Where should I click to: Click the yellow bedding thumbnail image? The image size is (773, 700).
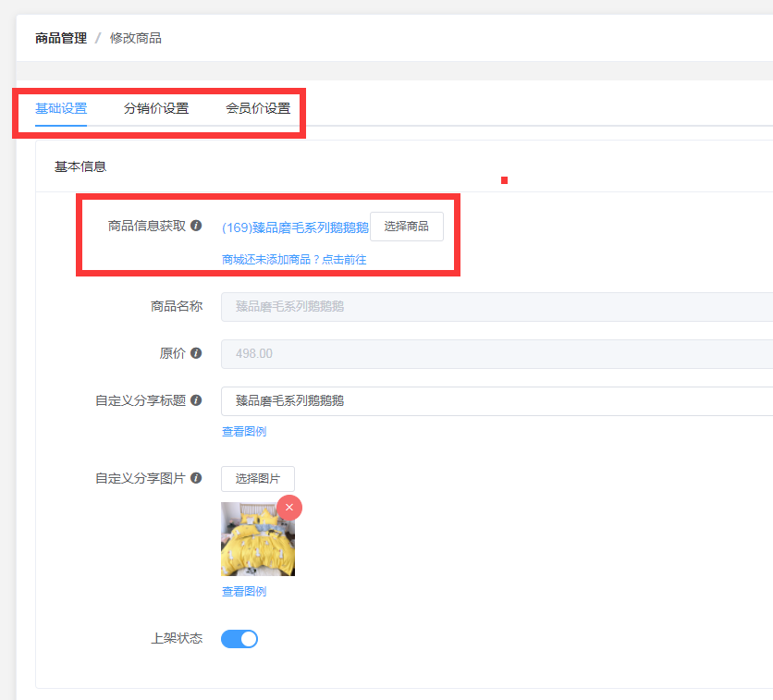tap(258, 539)
